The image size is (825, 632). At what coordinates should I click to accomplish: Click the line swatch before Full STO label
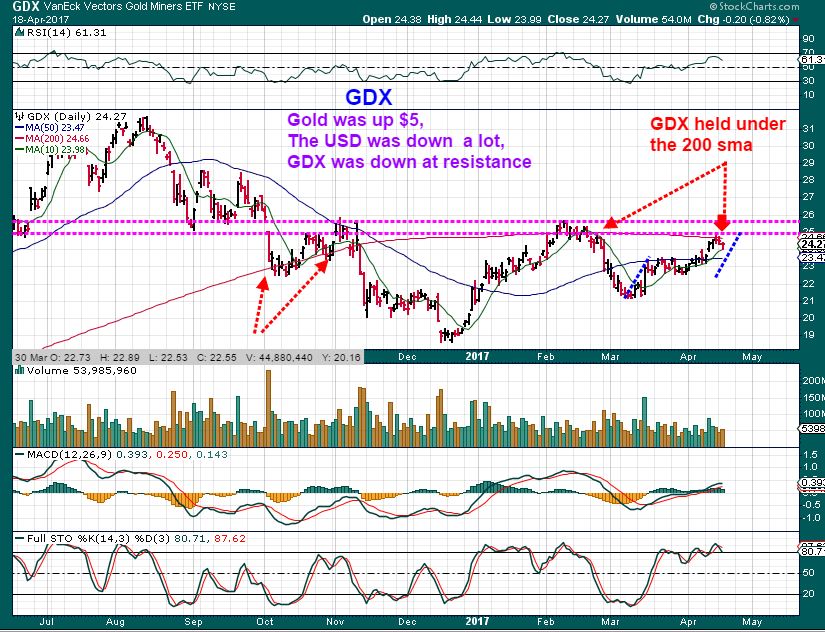(20, 538)
